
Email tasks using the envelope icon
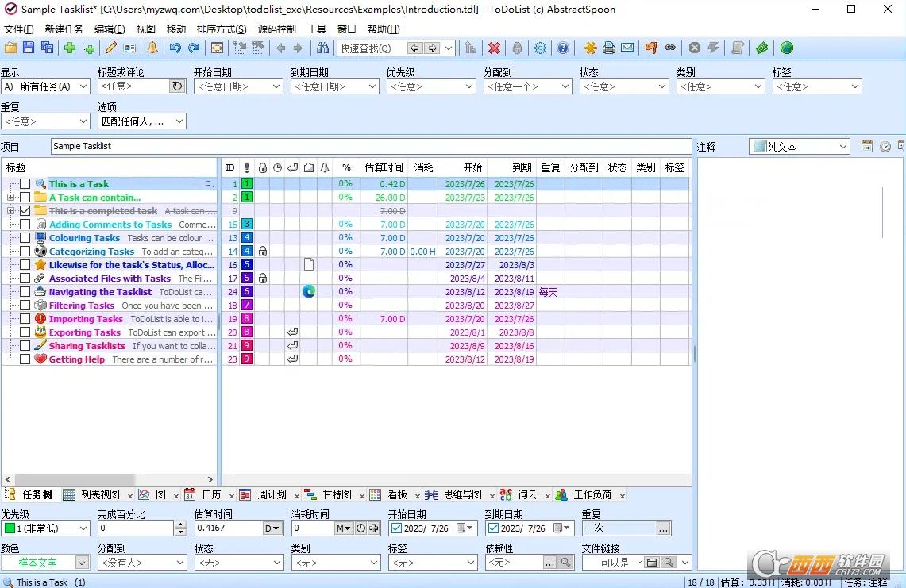(x=627, y=48)
